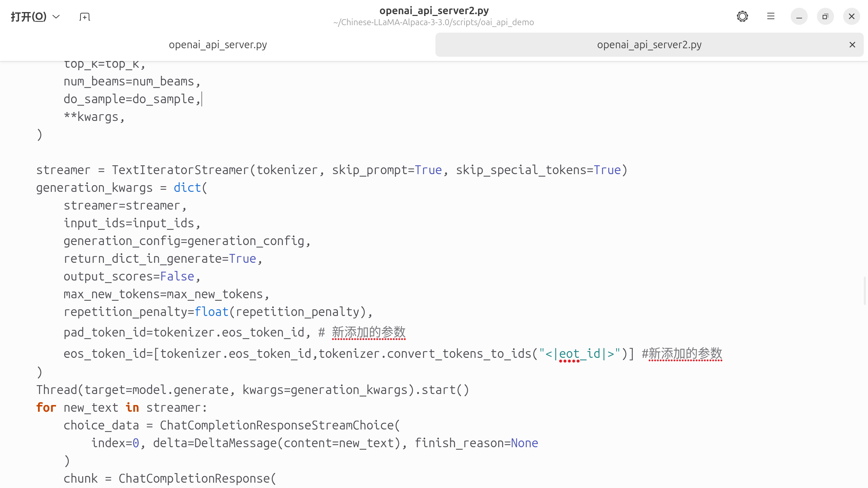The width and height of the screenshot is (868, 488).
Task: Click the Chinese comment after pad_token_id line
Action: 368,333
